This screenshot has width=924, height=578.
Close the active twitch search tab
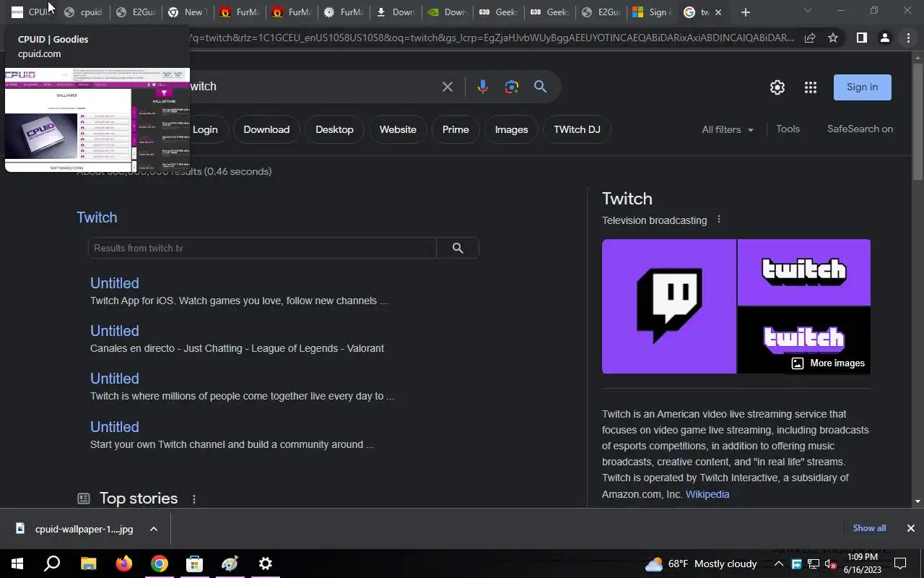tap(718, 12)
